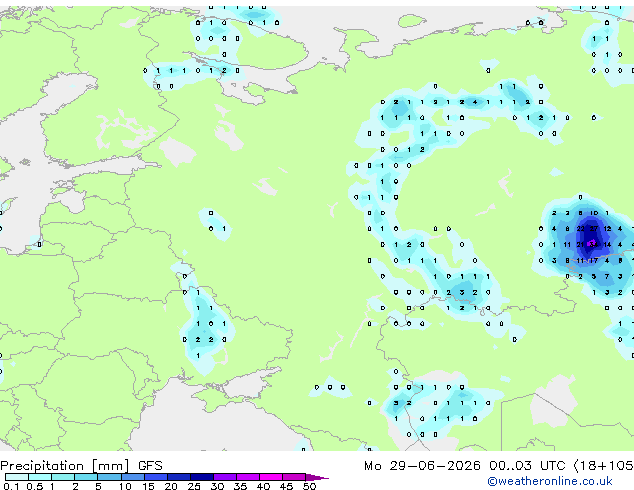Click the '12' precipitation value on map
634x490 pixels.
(607, 228)
